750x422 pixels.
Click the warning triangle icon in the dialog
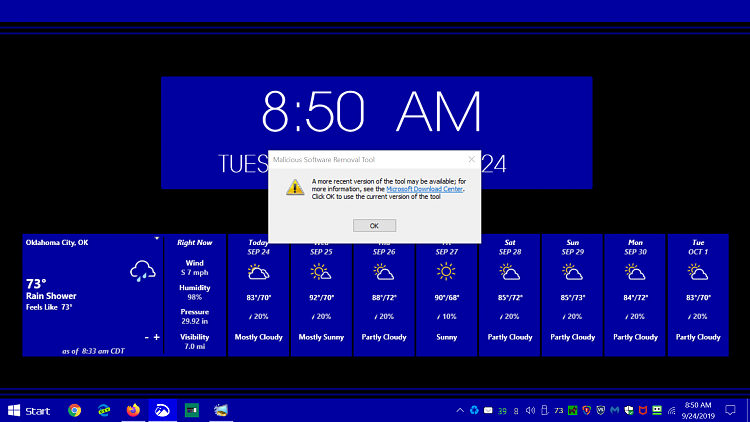pyautogui.click(x=295, y=187)
